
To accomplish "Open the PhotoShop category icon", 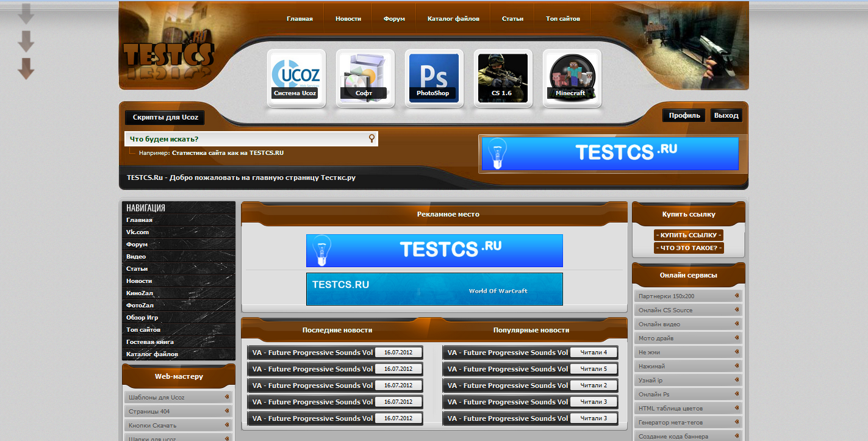I will click(x=434, y=78).
